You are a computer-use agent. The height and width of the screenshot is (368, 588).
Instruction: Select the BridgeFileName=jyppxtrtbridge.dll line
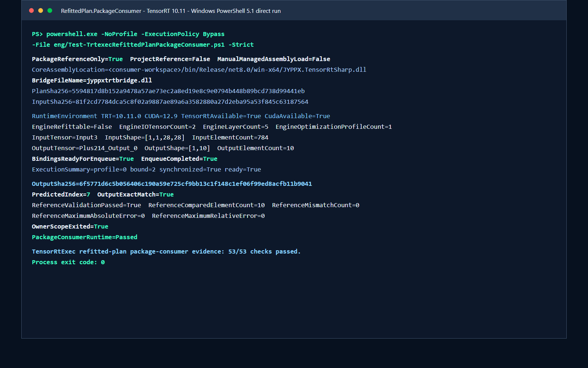[x=92, y=81]
